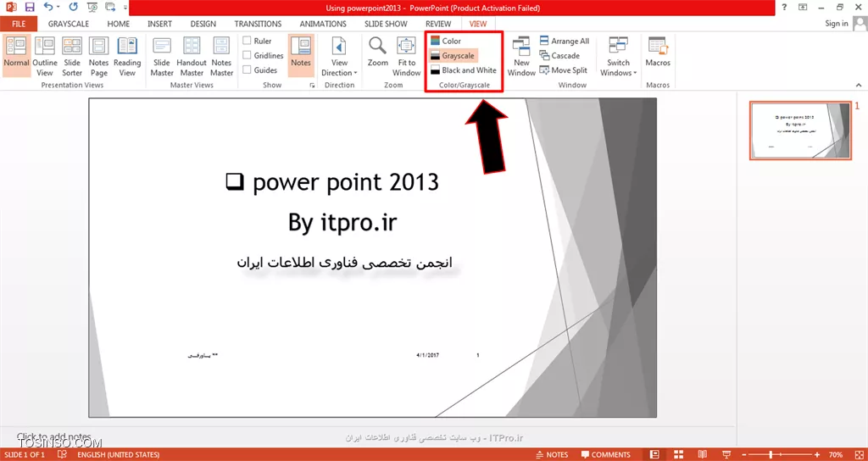Switch to Color view mode
The height and width of the screenshot is (461, 868).
tap(446, 41)
